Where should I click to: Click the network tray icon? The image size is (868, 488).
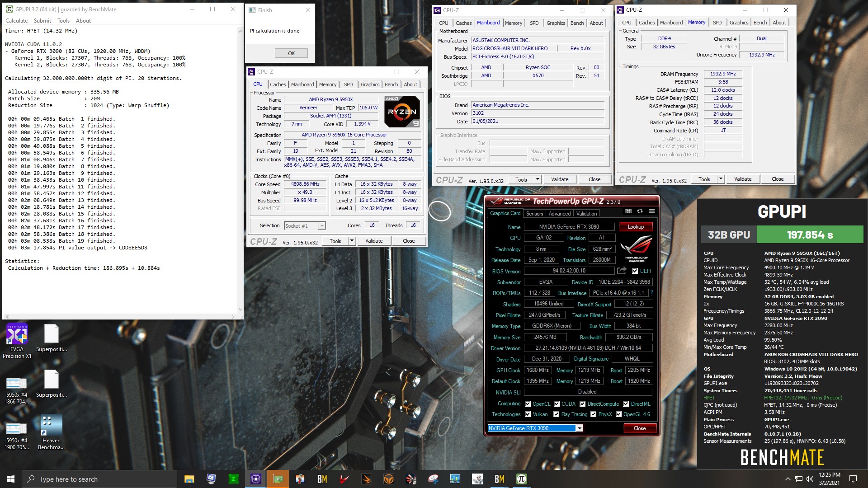click(799, 479)
